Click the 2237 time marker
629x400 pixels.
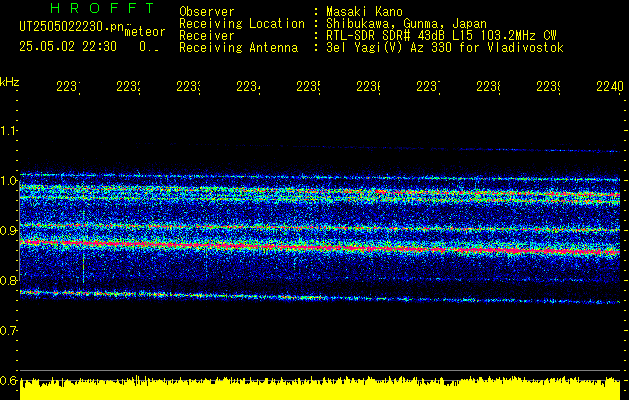pyautogui.click(x=428, y=87)
